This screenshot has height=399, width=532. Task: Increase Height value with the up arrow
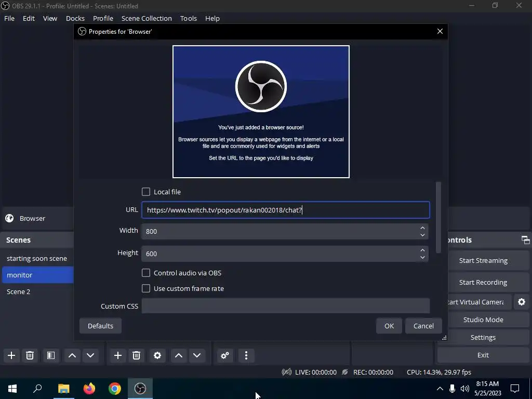coord(422,250)
